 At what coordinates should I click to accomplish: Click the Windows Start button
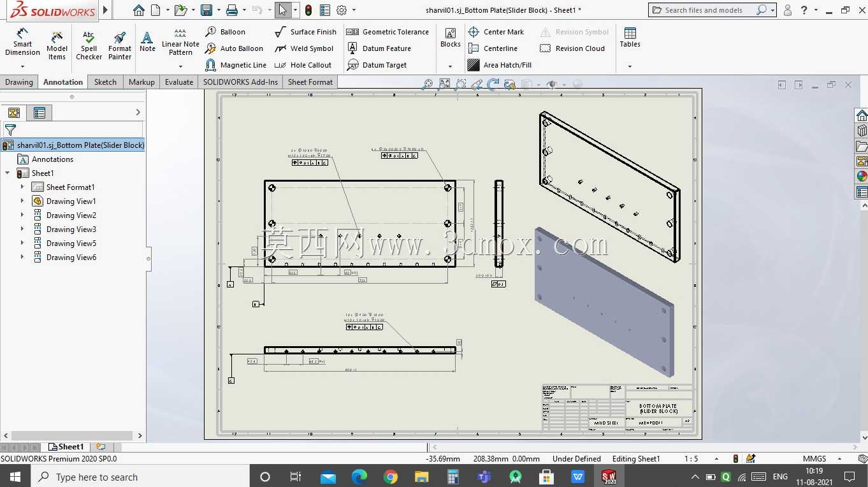pyautogui.click(x=15, y=477)
